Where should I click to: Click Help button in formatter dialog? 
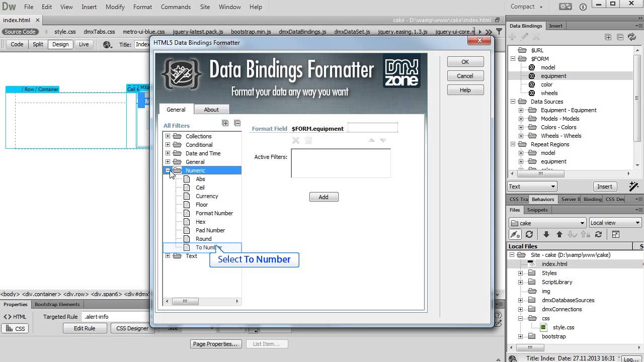click(x=465, y=90)
